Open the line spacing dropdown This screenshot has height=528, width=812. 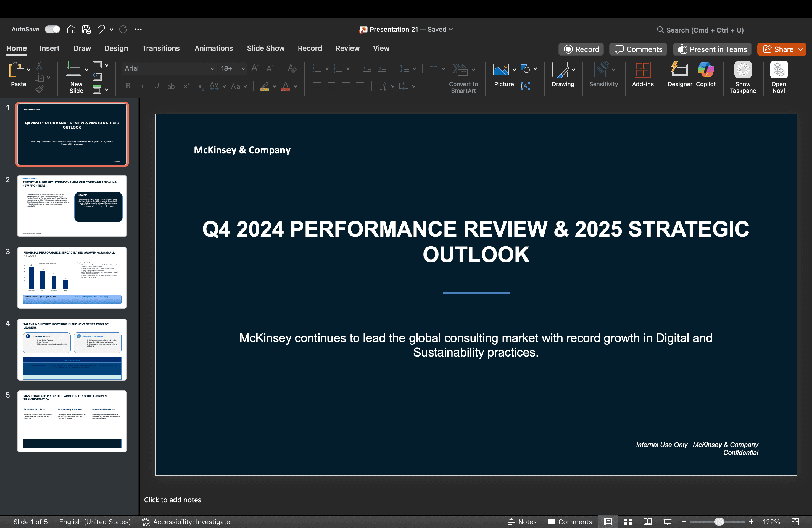pos(414,68)
